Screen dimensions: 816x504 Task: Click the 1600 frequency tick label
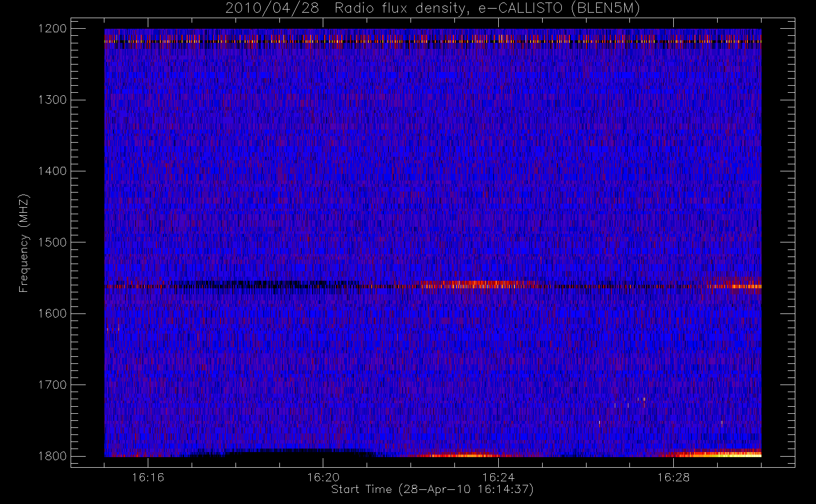click(x=52, y=313)
